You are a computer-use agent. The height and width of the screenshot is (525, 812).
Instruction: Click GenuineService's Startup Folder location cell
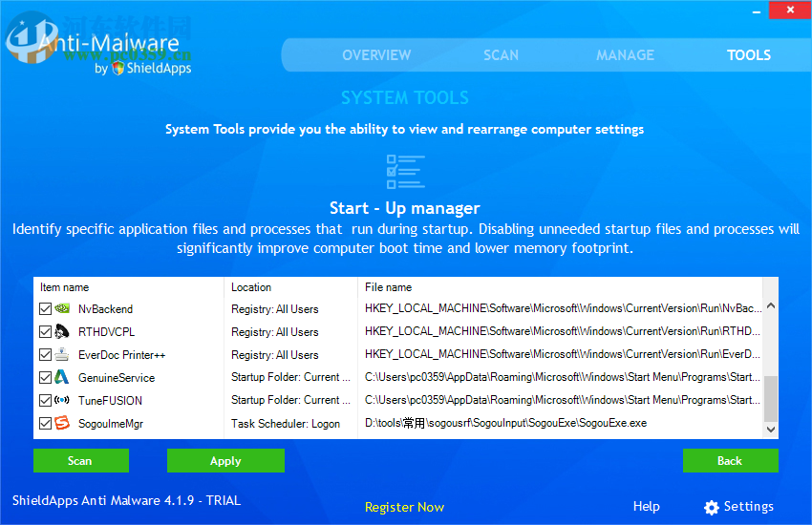pos(290,377)
